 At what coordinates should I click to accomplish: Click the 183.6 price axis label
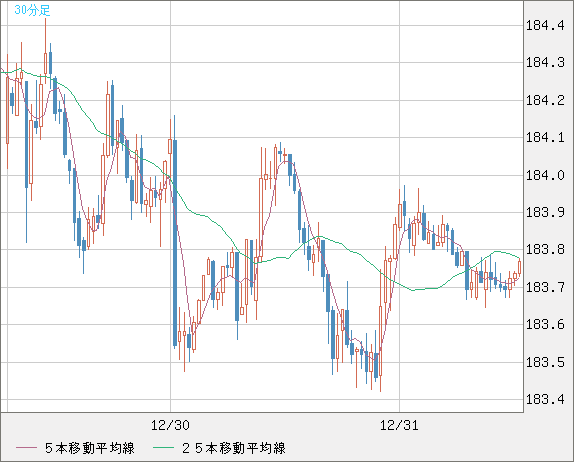(x=545, y=325)
